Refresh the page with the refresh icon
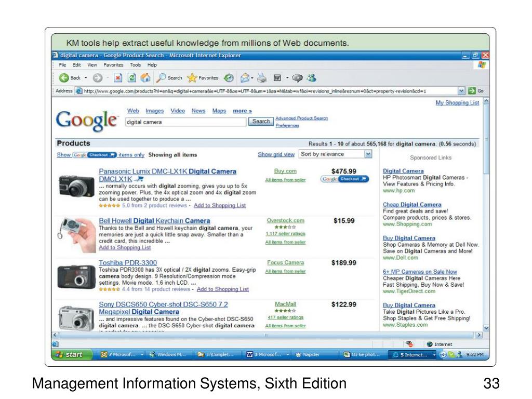532x399 pixels. [131, 78]
